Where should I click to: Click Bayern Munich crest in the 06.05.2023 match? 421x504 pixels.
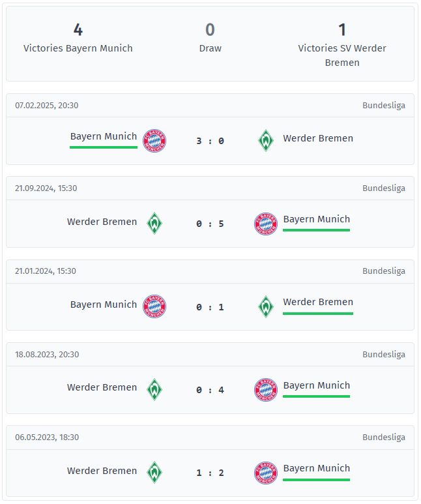pyautogui.click(x=266, y=473)
